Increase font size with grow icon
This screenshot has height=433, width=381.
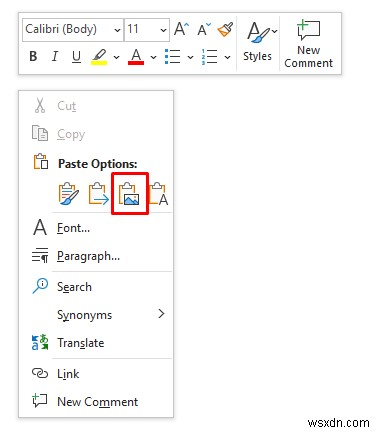tap(182, 29)
